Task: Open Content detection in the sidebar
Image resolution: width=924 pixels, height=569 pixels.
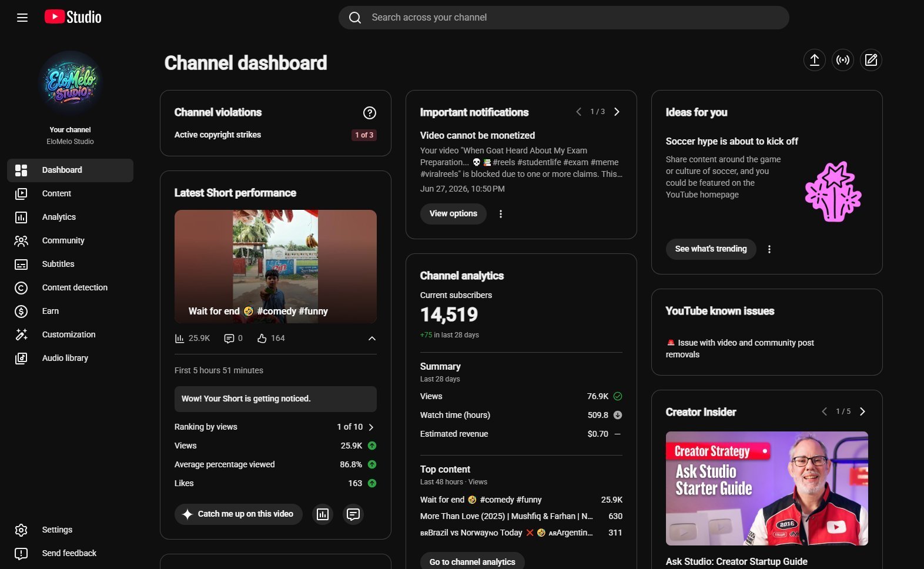Action: click(70, 287)
